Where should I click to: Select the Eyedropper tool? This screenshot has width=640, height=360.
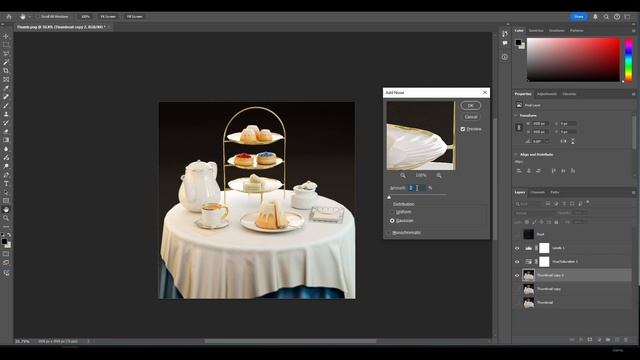(6, 88)
